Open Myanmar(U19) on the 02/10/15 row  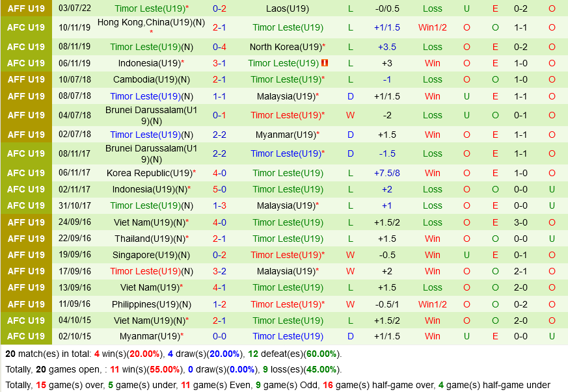click(x=150, y=336)
